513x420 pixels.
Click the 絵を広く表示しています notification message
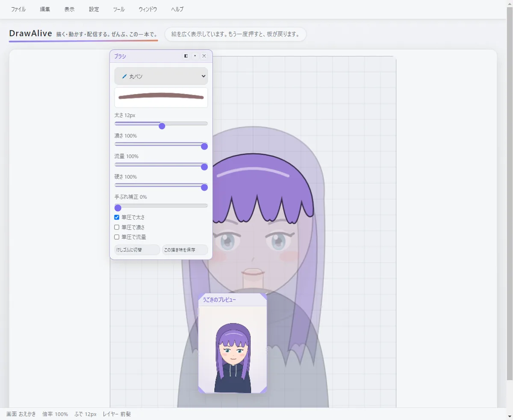point(236,34)
